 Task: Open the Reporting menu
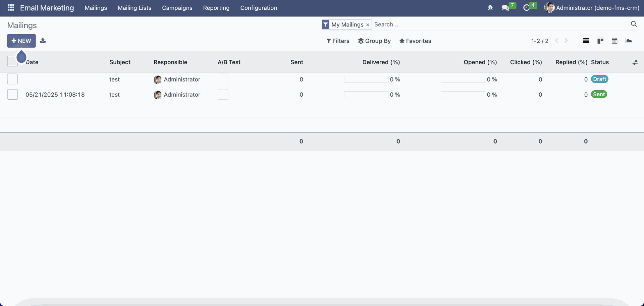[216, 8]
